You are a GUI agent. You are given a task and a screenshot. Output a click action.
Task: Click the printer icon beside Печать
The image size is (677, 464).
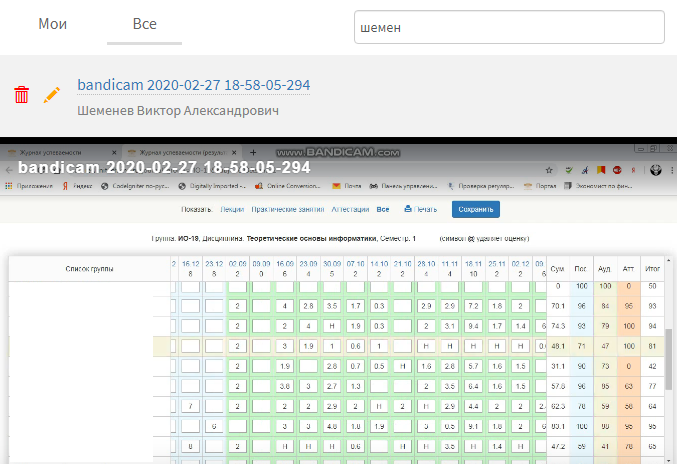click(x=408, y=209)
